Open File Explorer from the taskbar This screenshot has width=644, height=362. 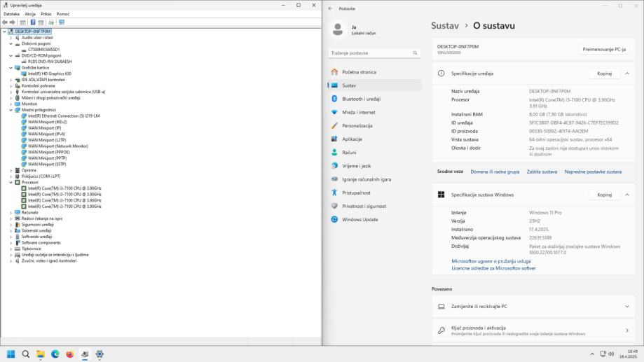(x=40, y=354)
